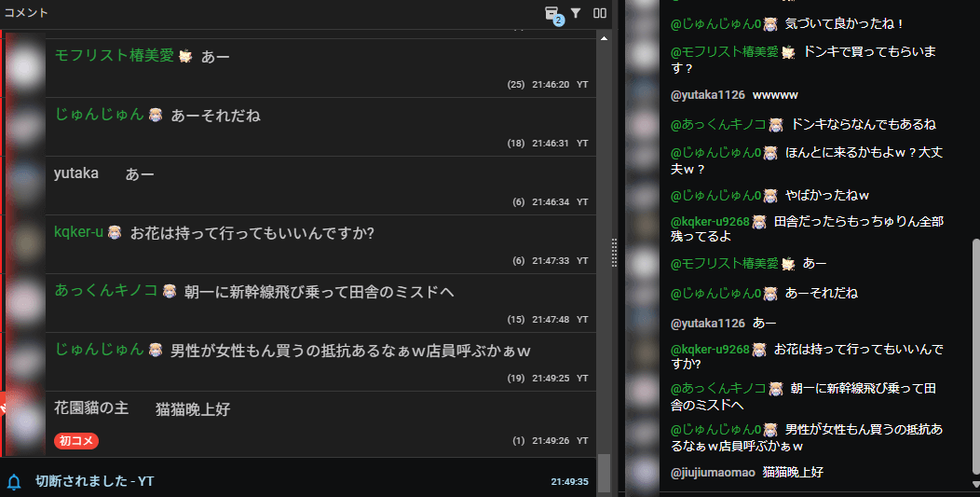Open モフリスト椿美愛 avatar in the comment list
Image resolution: width=980 pixels, height=497 pixels.
click(25, 66)
